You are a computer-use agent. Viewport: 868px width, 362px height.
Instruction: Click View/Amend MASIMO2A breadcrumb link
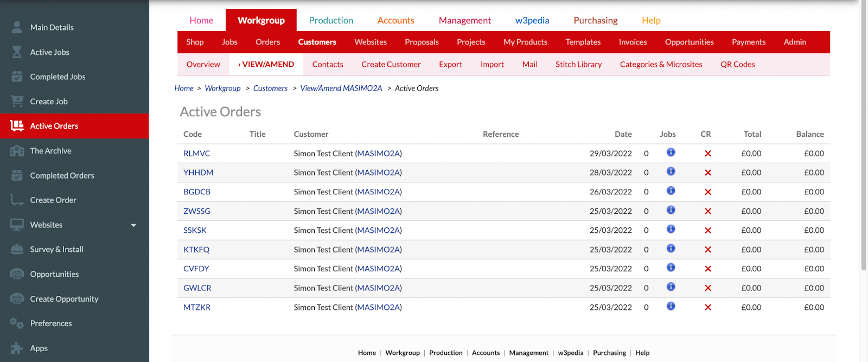coord(341,88)
